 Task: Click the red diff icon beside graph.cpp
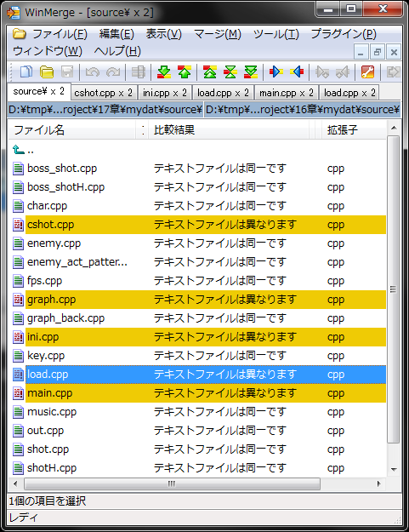click(x=18, y=300)
